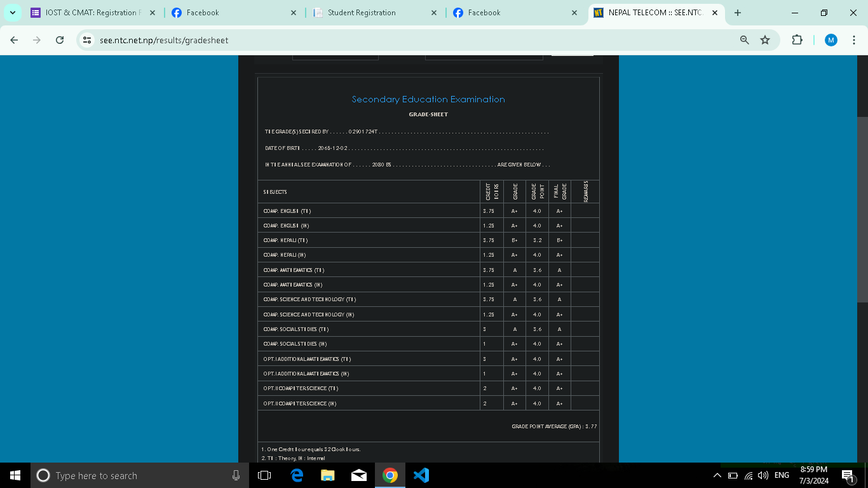
Task: Switch to the Student Registration tab
Action: point(369,13)
